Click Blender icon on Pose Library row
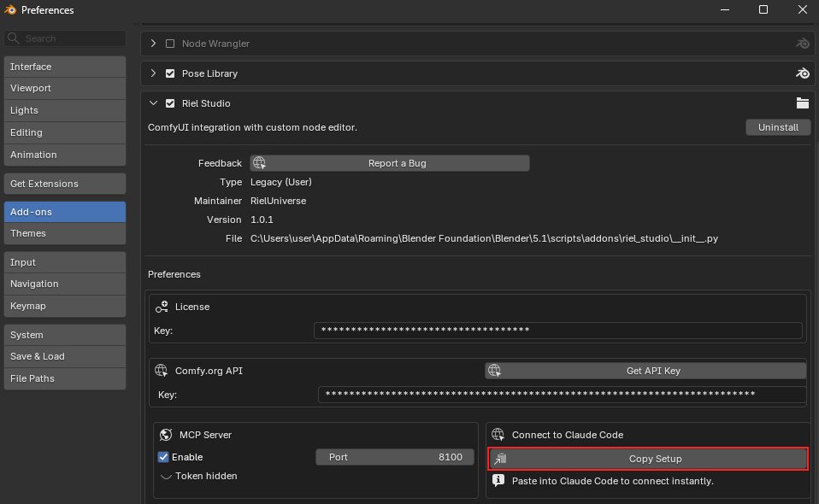 pos(802,73)
